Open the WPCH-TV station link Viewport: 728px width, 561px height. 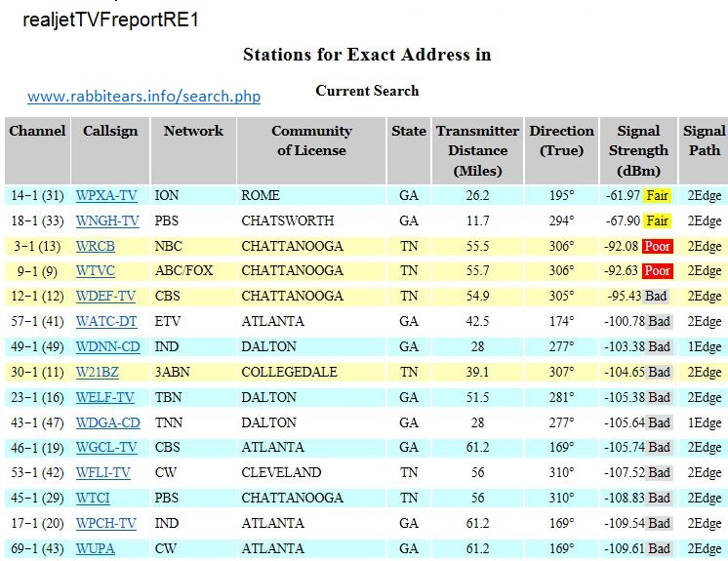(106, 524)
